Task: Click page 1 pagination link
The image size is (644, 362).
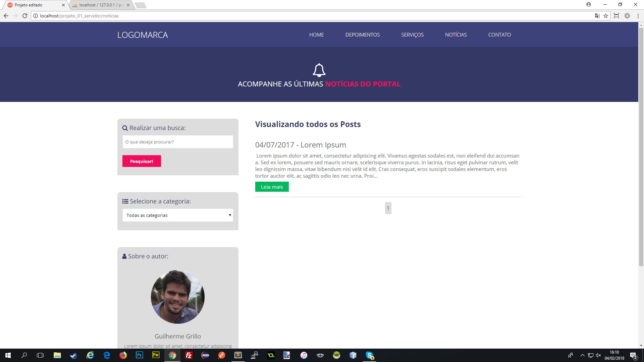Action: click(388, 208)
